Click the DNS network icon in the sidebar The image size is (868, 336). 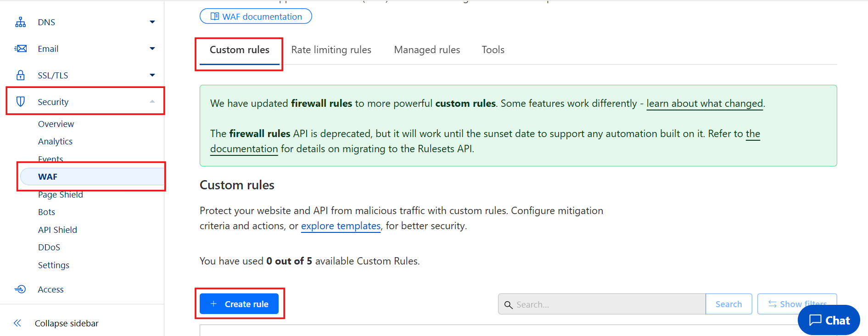[21, 22]
